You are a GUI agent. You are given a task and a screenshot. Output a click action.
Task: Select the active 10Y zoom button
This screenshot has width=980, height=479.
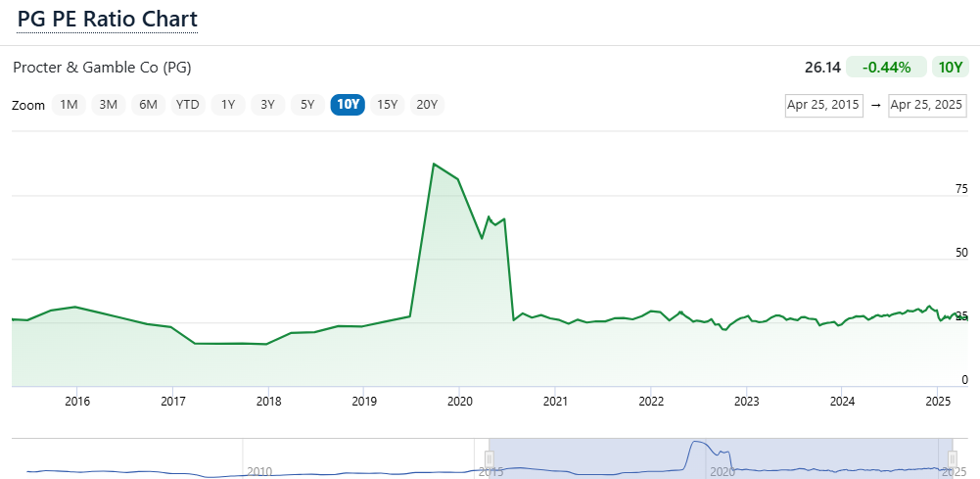(348, 105)
